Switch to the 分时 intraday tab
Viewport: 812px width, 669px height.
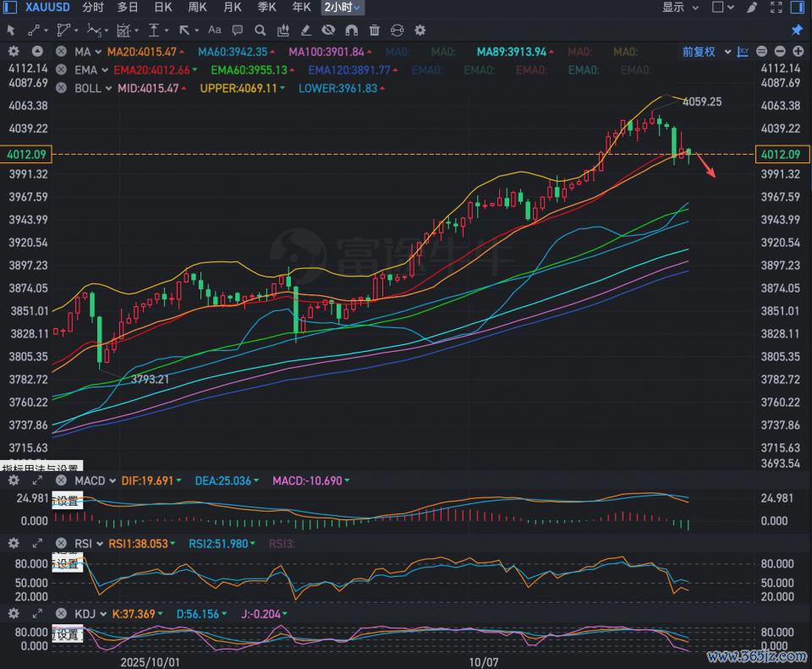(x=93, y=8)
